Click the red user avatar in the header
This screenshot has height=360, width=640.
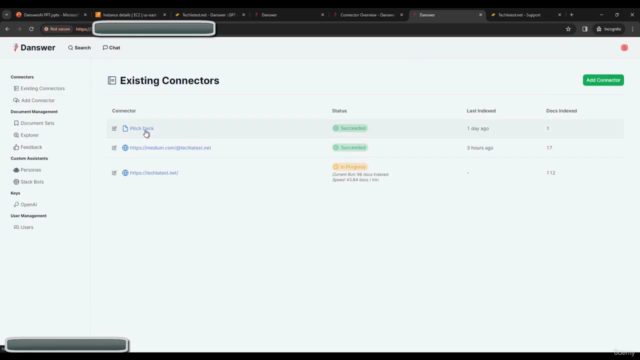pos(624,48)
